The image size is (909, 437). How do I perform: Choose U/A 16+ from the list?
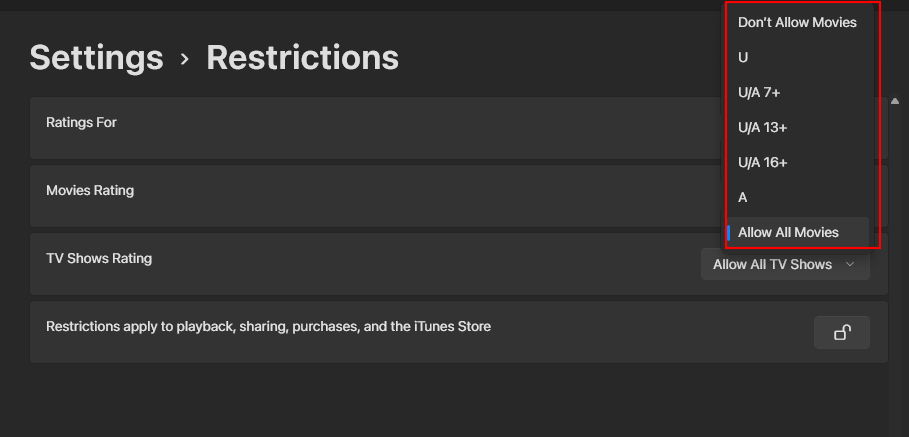[763, 162]
